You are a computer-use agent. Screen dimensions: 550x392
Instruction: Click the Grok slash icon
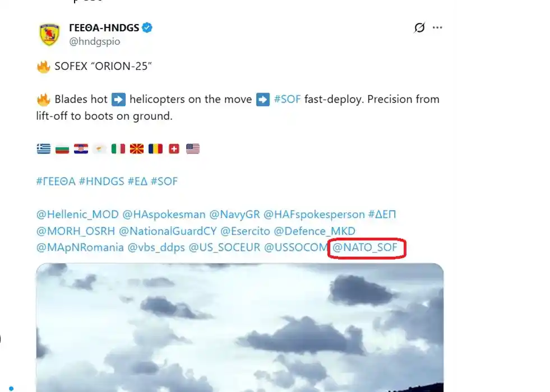[x=419, y=27]
